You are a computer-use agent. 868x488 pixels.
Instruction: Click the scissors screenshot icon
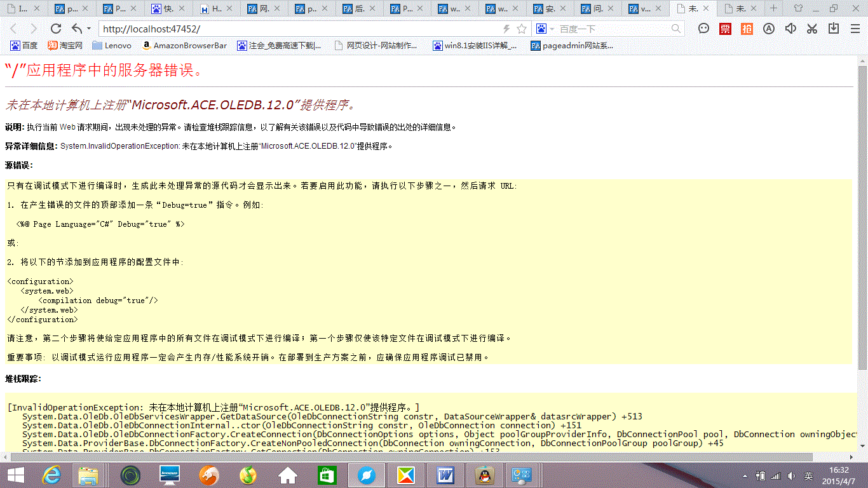[812, 29]
